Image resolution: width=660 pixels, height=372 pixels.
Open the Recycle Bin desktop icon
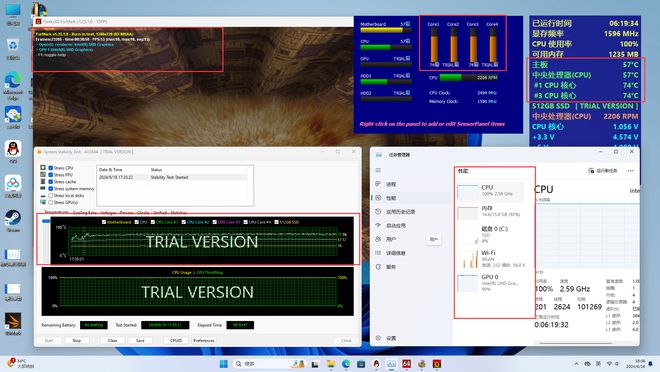(13, 49)
